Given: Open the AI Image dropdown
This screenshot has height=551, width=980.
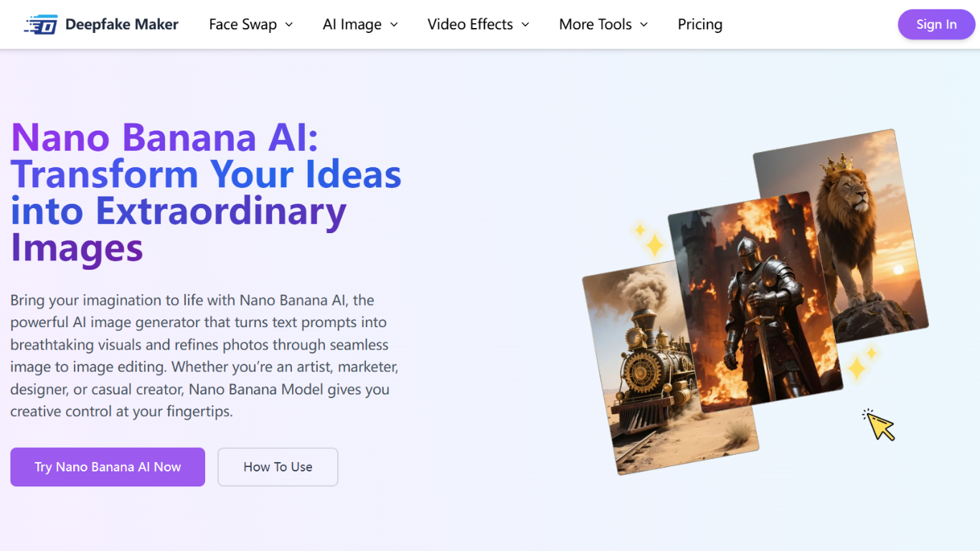Looking at the screenshot, I should point(360,24).
